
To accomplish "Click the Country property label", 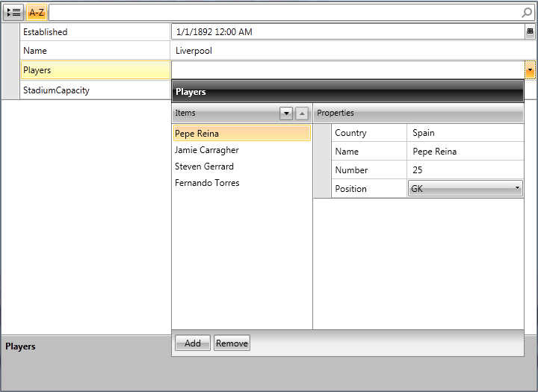I will (x=350, y=133).
